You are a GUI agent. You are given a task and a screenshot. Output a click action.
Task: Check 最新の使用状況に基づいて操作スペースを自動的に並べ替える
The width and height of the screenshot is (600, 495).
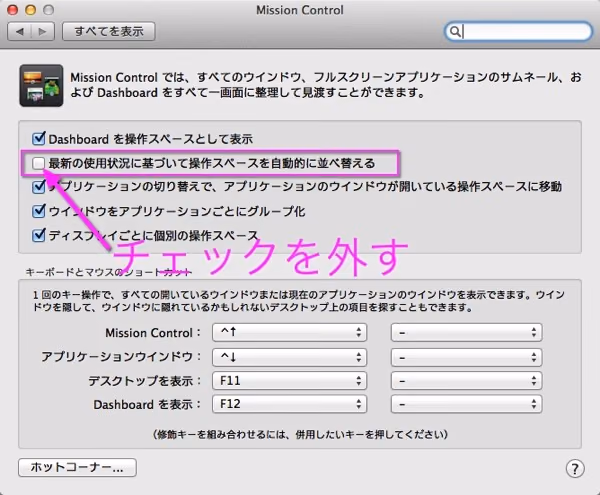tap(39, 163)
